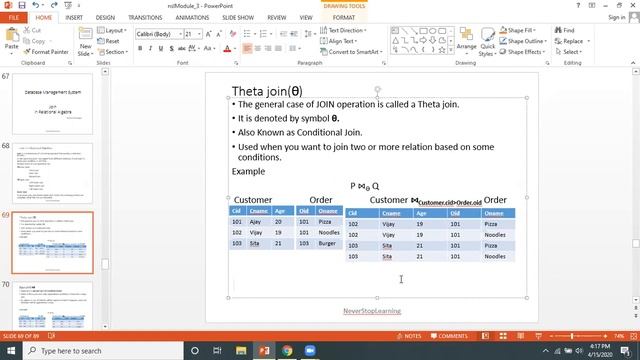Switch to Reading View icon

520,336
